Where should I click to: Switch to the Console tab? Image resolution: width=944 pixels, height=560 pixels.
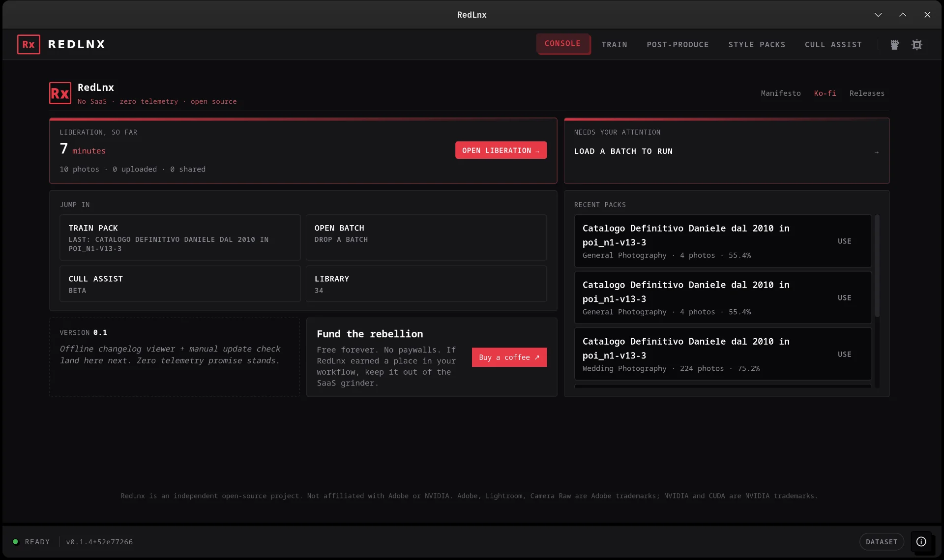point(563,44)
